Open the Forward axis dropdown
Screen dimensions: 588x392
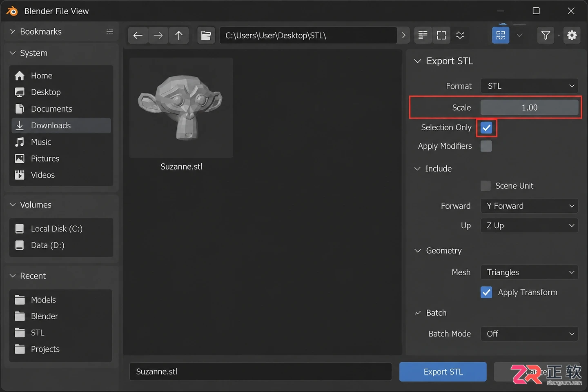coord(530,206)
